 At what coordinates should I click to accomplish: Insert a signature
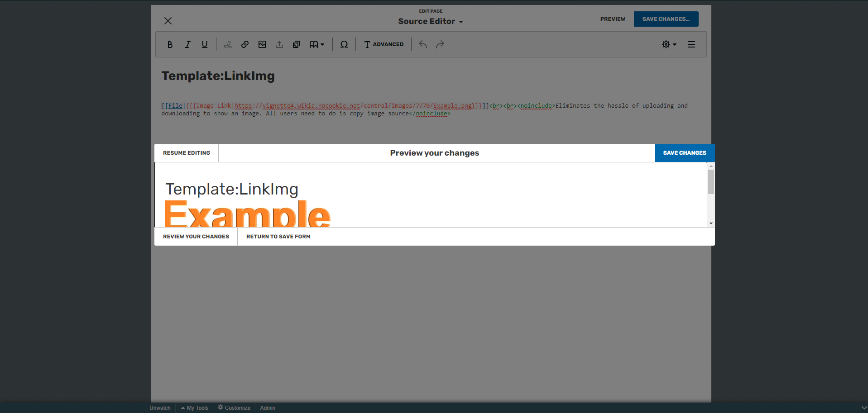tap(228, 44)
